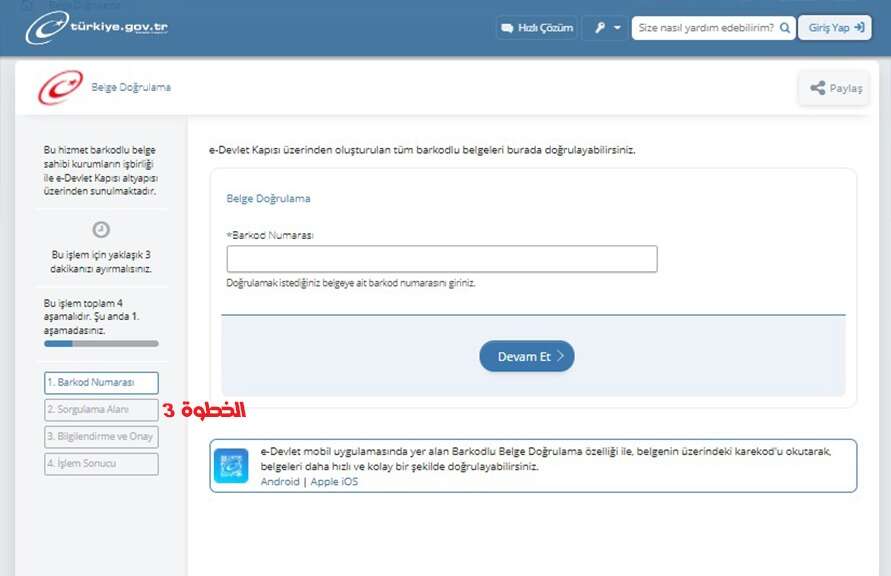Click the clock icon in sidebar
This screenshot has width=891, height=576.
tap(101, 229)
